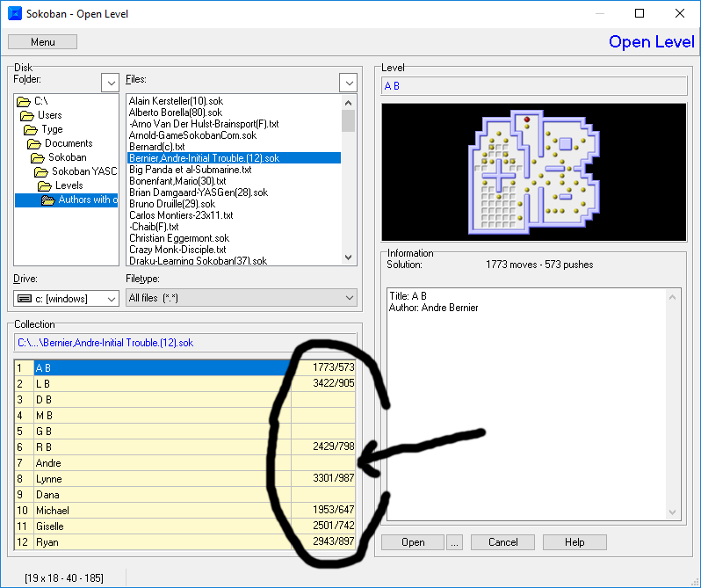
Task: Open the Drive selection combo box
Action: (67, 299)
